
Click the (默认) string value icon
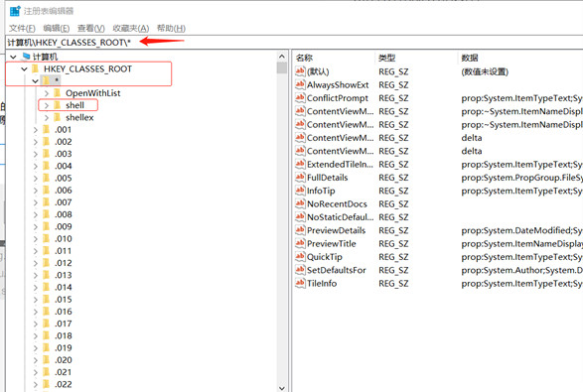300,71
